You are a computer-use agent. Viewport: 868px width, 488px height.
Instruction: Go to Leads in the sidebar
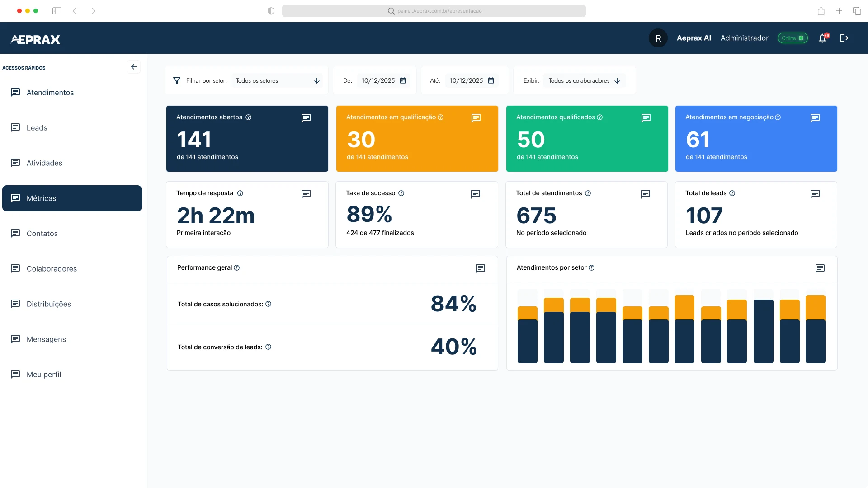pyautogui.click(x=72, y=128)
